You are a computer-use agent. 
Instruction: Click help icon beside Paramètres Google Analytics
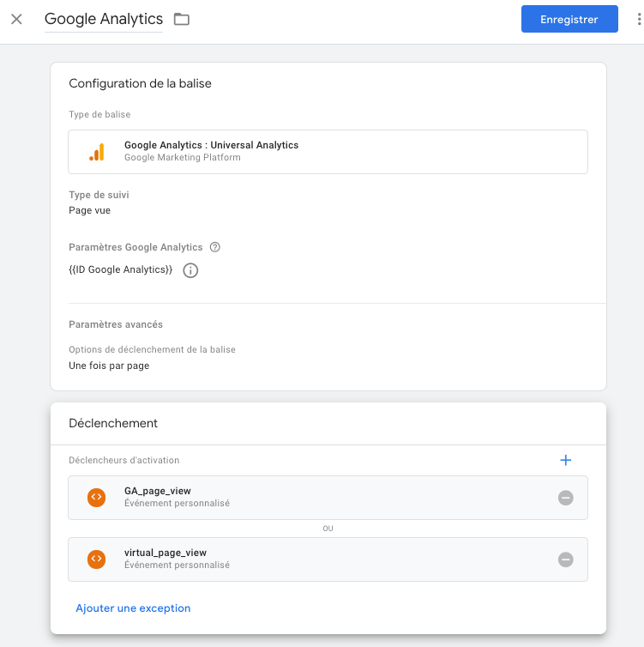pos(215,247)
